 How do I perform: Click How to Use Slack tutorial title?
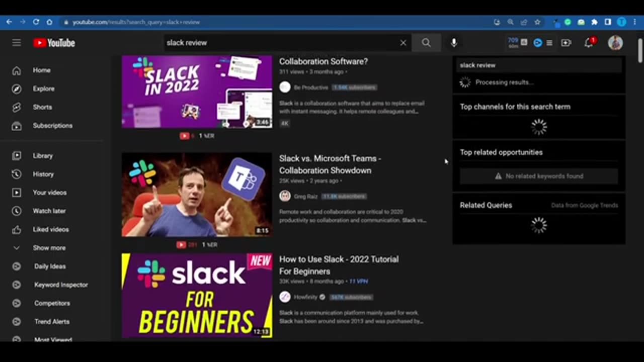pyautogui.click(x=339, y=265)
